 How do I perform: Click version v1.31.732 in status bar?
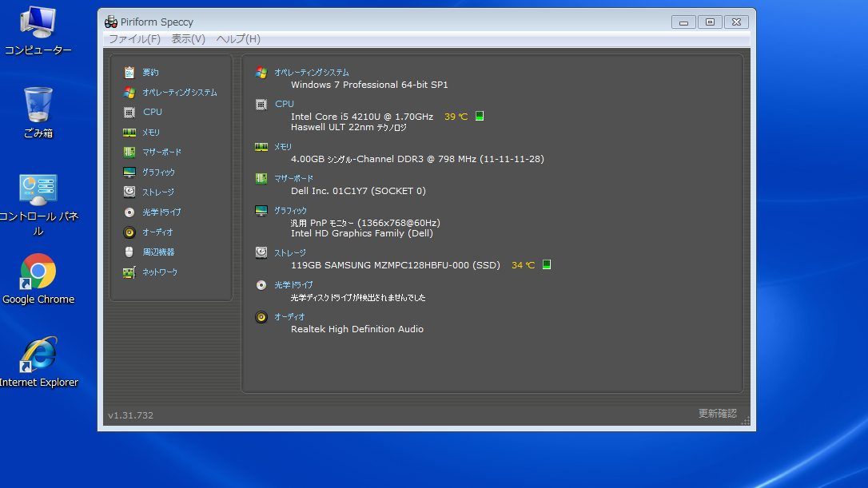[130, 415]
